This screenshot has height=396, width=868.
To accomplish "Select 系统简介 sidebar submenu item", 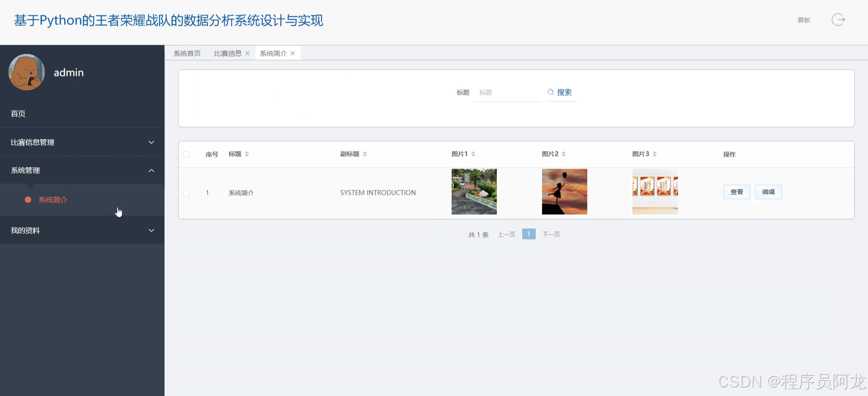I will click(82, 200).
